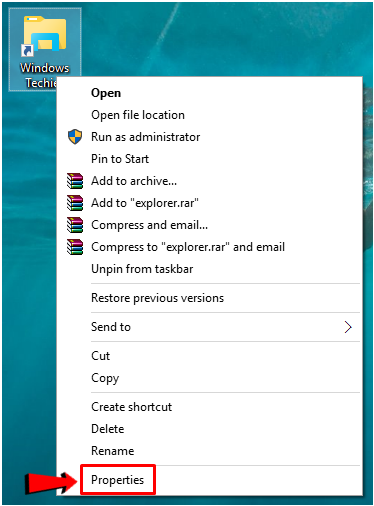
Task: Click the Windows Techies icon label text
Action: [x=44, y=75]
